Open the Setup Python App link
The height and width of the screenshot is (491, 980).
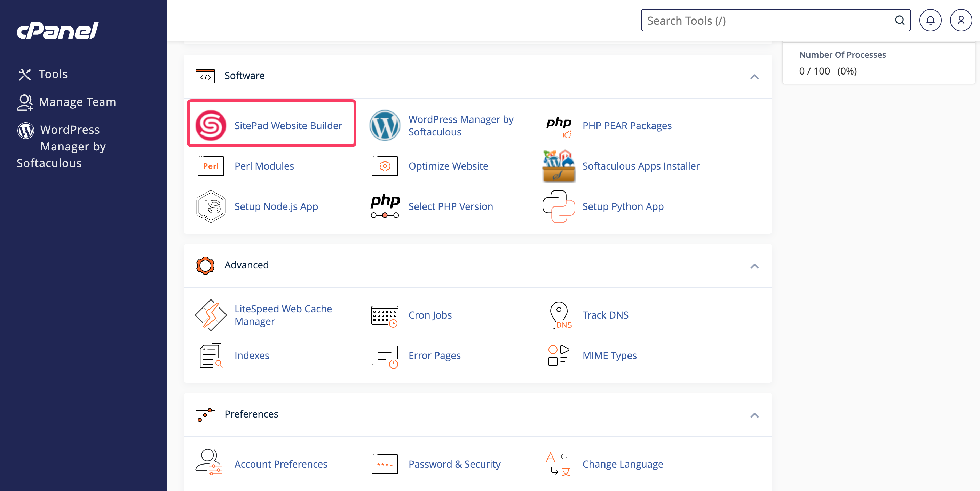(x=623, y=206)
